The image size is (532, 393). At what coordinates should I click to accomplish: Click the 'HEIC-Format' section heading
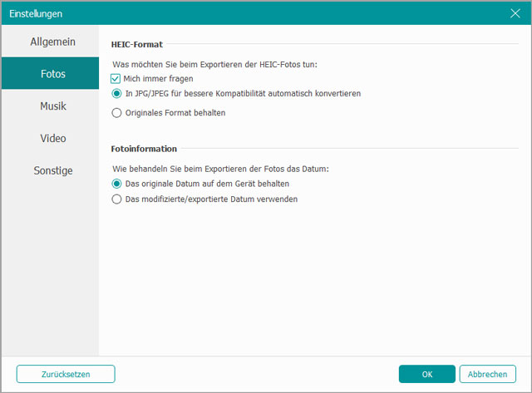[137, 44]
